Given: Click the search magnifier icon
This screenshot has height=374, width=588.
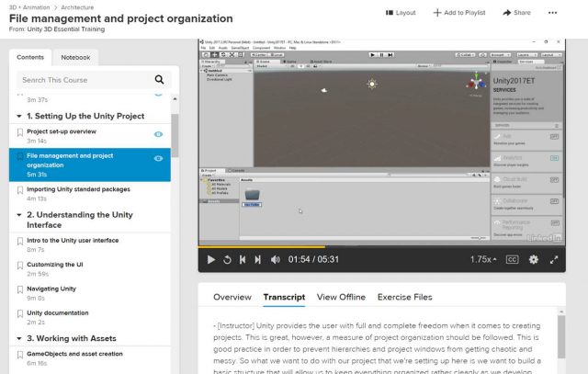Looking at the screenshot, I should pos(159,80).
